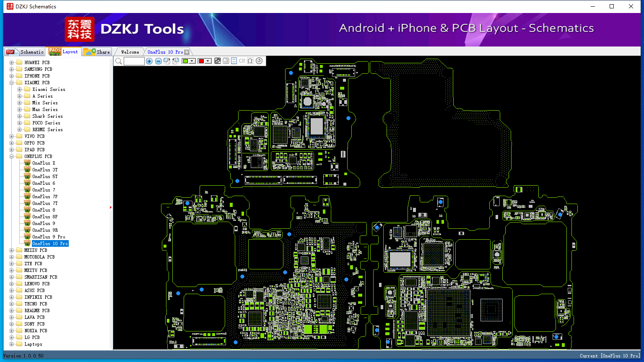Expand the HUAWEI PCB folder
The image size is (644, 362).
12,62
